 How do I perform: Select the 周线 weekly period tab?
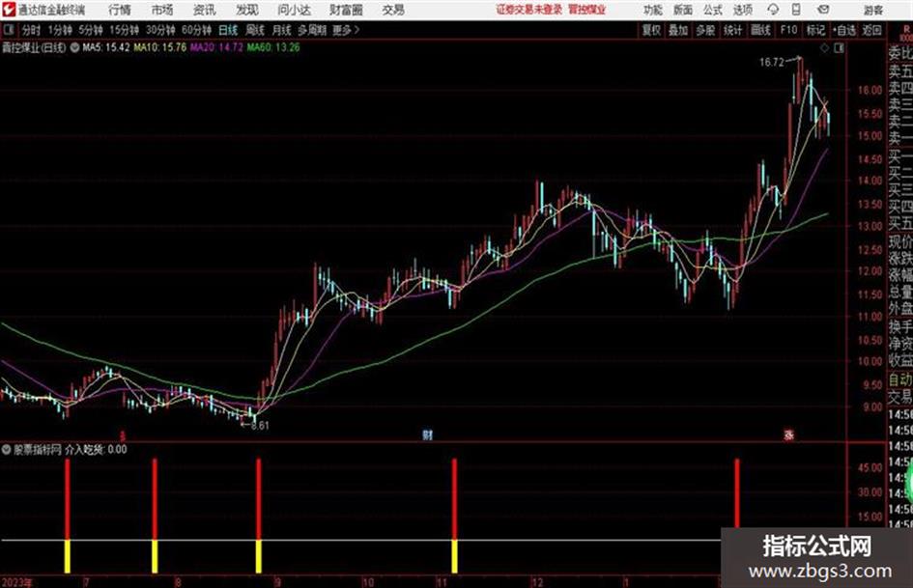point(255,30)
